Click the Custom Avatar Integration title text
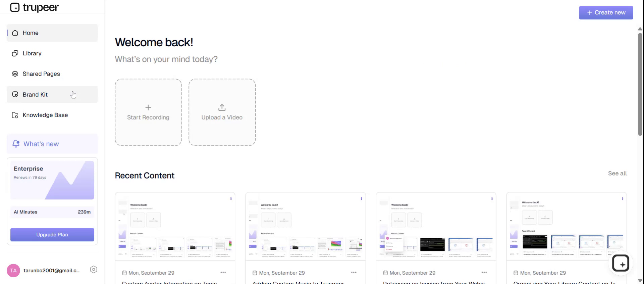The height and width of the screenshot is (284, 644). (169, 282)
